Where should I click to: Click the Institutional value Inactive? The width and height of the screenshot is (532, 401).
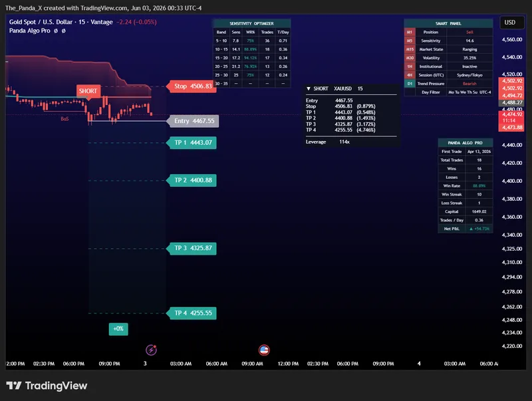click(469, 67)
